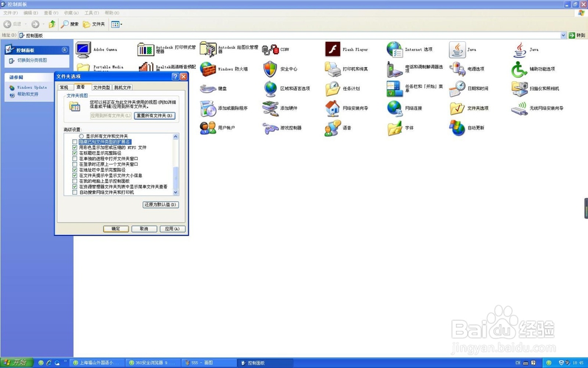Uncheck 用彩色显示加密或压缩的 NTFS 文件
588x368 pixels.
pyautogui.click(x=75, y=148)
